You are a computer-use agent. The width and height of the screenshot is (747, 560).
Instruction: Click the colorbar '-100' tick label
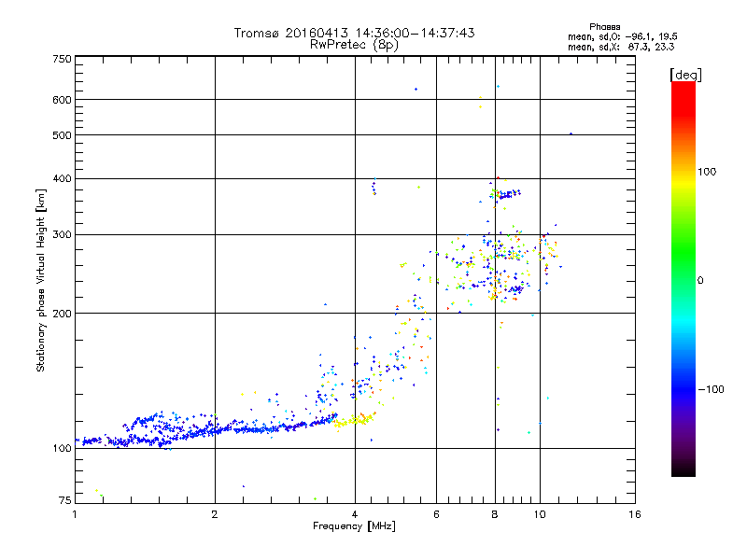[712, 389]
